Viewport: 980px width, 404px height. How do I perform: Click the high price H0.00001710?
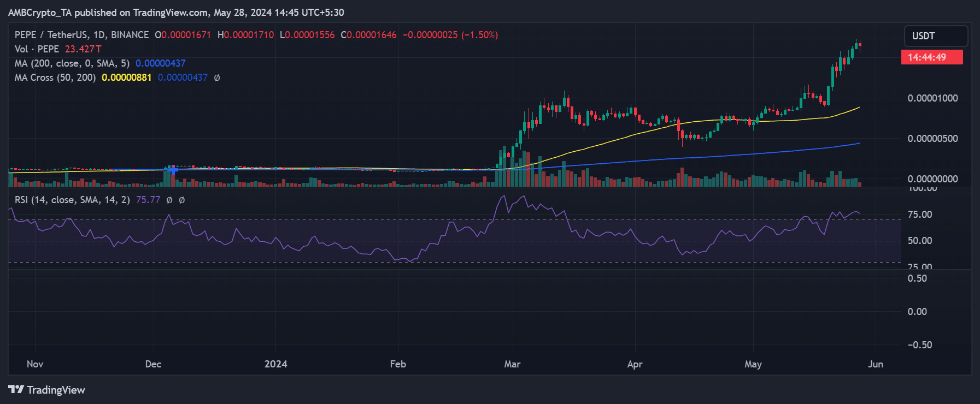[x=245, y=35]
